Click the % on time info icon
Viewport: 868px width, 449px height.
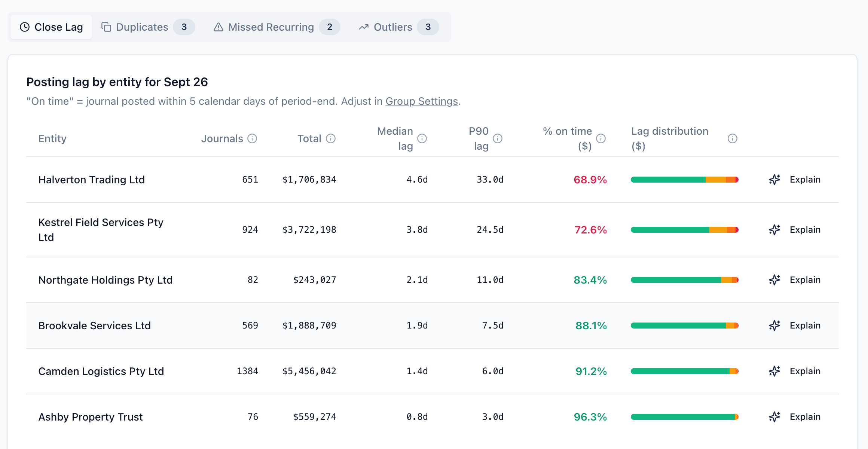(601, 138)
